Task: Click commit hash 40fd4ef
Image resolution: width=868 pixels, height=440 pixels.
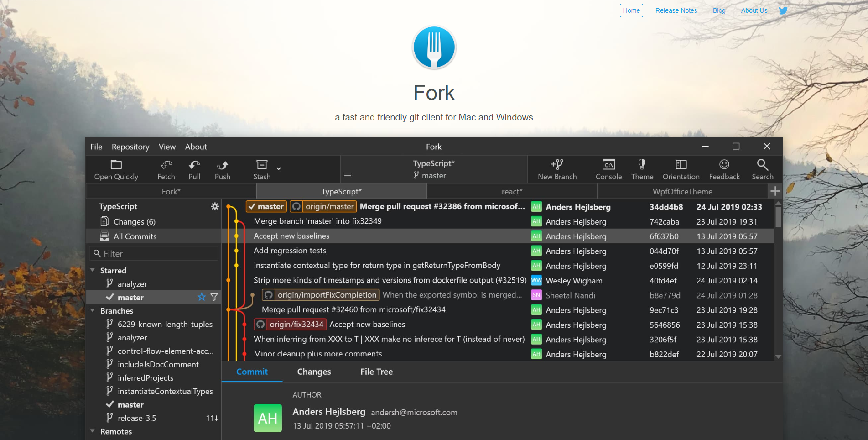Action: (663, 281)
